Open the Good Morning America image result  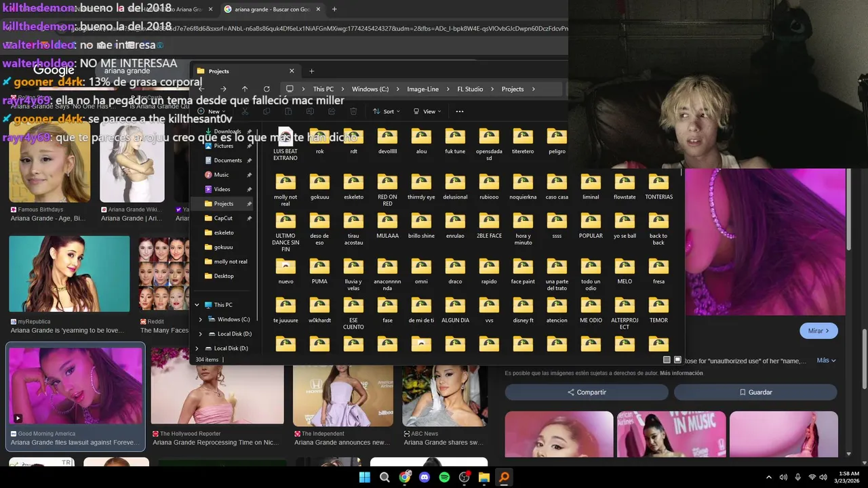(76, 397)
